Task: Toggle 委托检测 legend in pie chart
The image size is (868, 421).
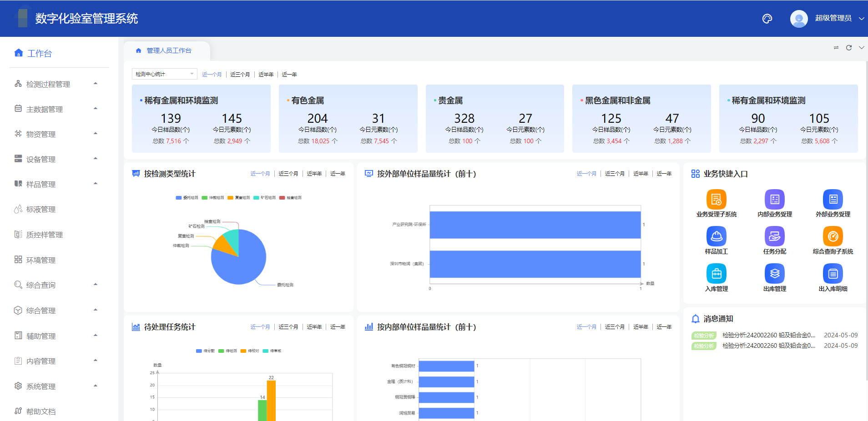Action: pos(187,198)
